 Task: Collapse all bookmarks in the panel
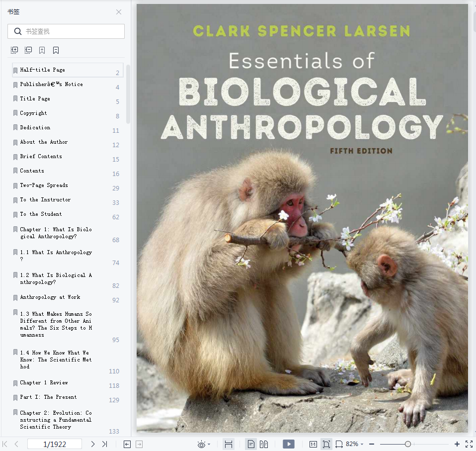(x=28, y=50)
